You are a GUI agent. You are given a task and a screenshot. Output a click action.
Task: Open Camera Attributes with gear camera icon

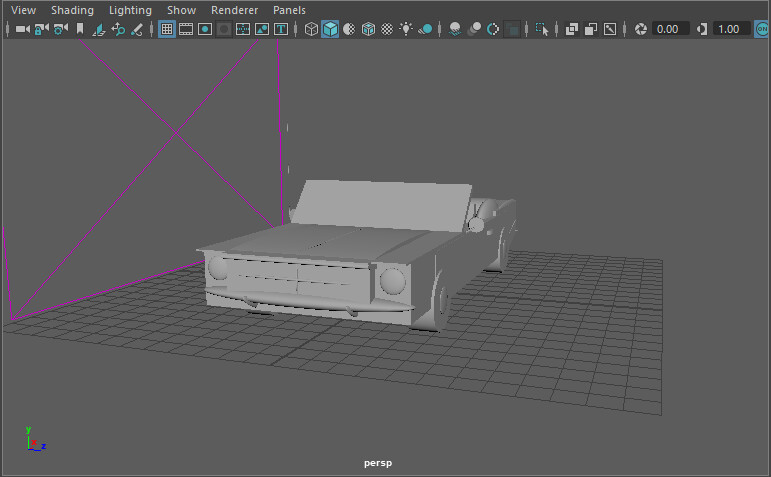[60, 30]
